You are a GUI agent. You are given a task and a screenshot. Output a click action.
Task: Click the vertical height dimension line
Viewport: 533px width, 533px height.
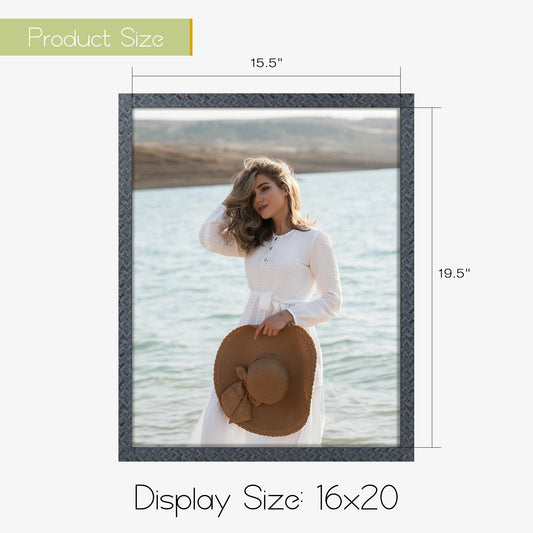tap(432, 277)
